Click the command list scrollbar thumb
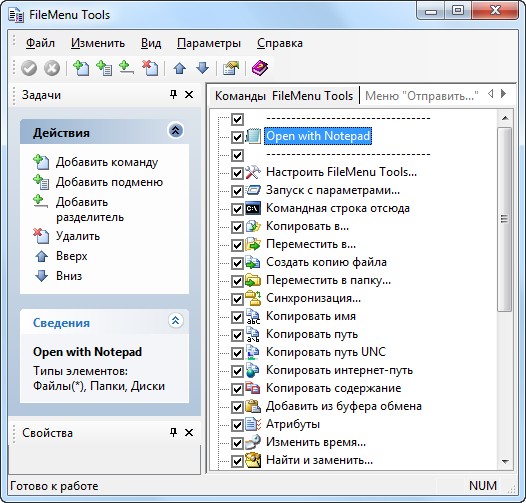Screen dimensions: 526x503 pos(505,219)
